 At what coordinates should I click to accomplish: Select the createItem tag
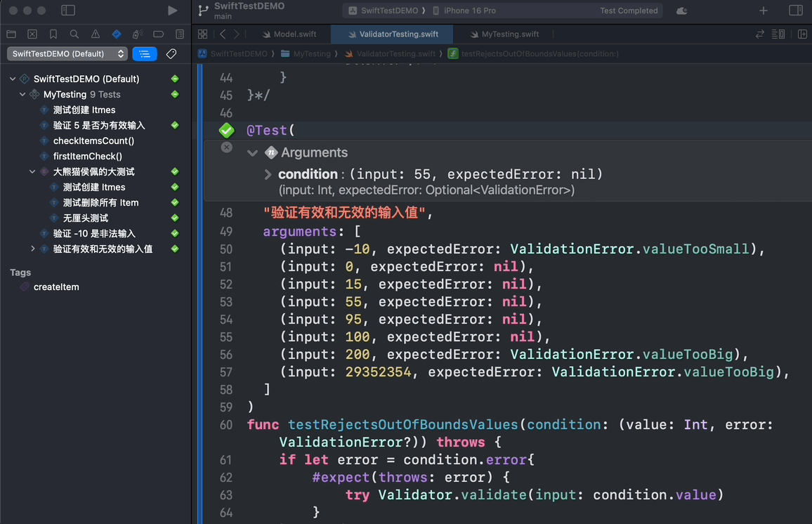pyautogui.click(x=56, y=287)
